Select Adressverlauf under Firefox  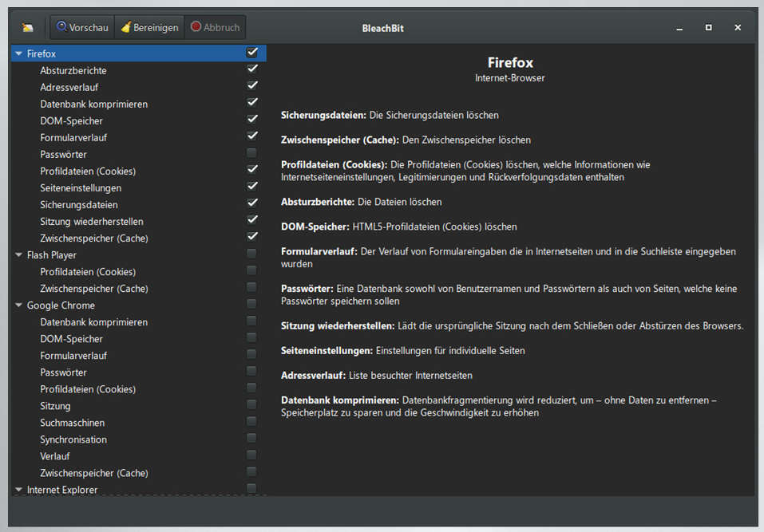69,87
